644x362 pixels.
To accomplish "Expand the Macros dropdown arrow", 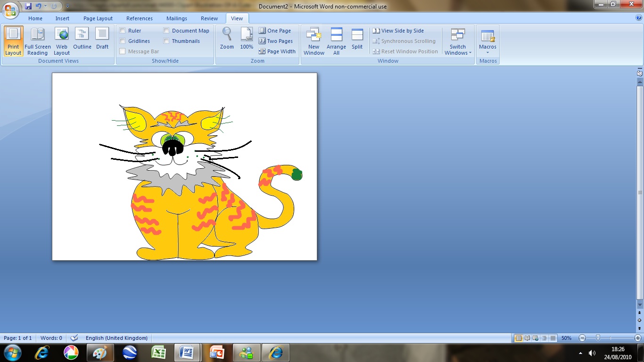I will point(487,52).
